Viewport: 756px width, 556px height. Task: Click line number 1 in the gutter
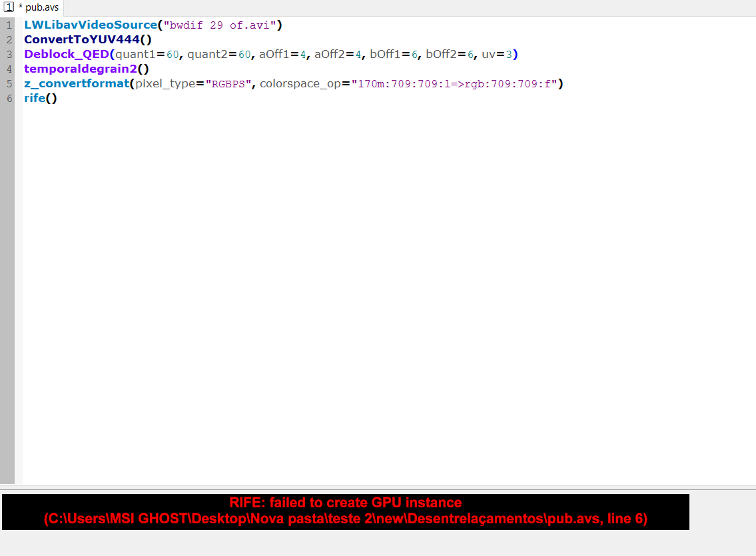[x=9, y=25]
